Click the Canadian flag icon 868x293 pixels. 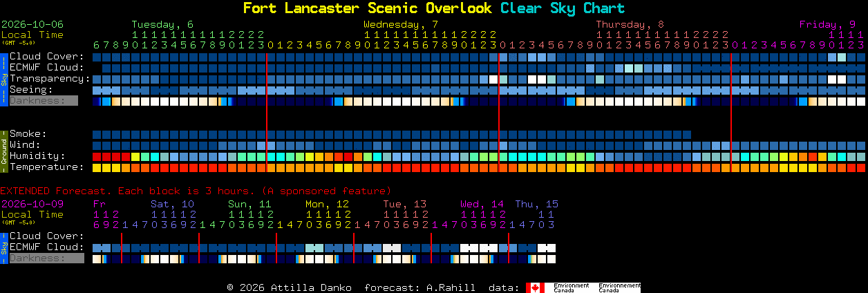[x=535, y=287]
